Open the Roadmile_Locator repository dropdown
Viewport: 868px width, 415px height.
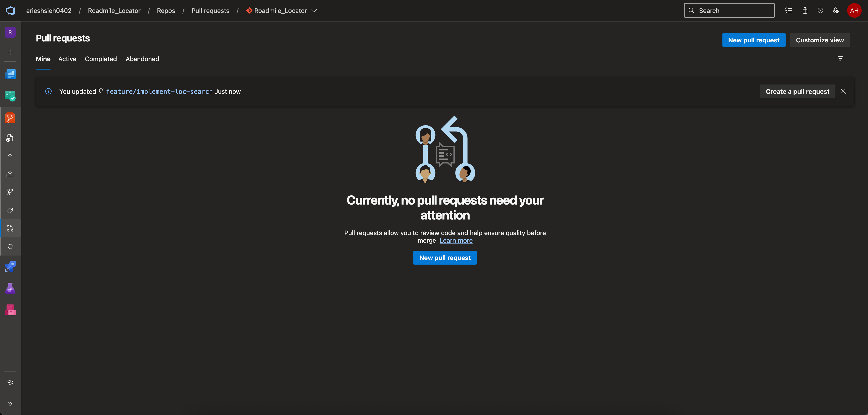281,11
